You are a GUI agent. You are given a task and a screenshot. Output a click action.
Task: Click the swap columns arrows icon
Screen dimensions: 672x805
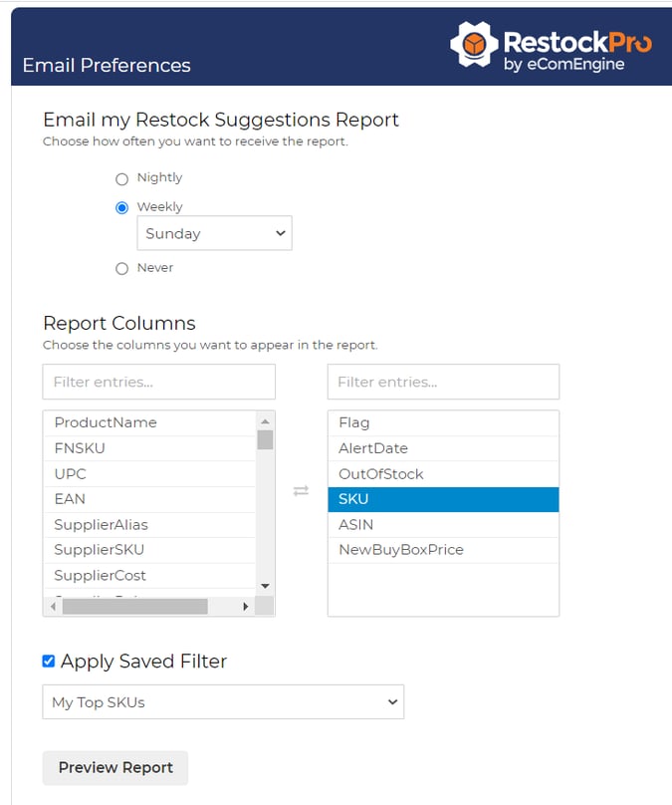(x=301, y=491)
